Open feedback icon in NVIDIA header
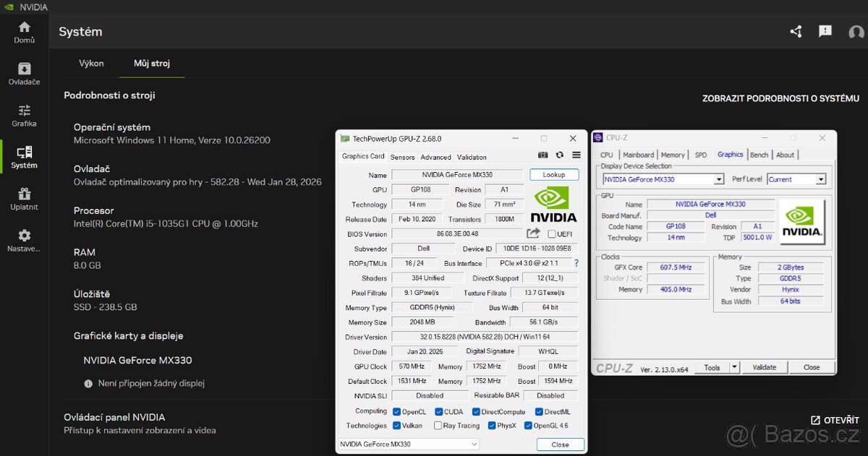Image resolution: width=868 pixels, height=456 pixels. (825, 31)
